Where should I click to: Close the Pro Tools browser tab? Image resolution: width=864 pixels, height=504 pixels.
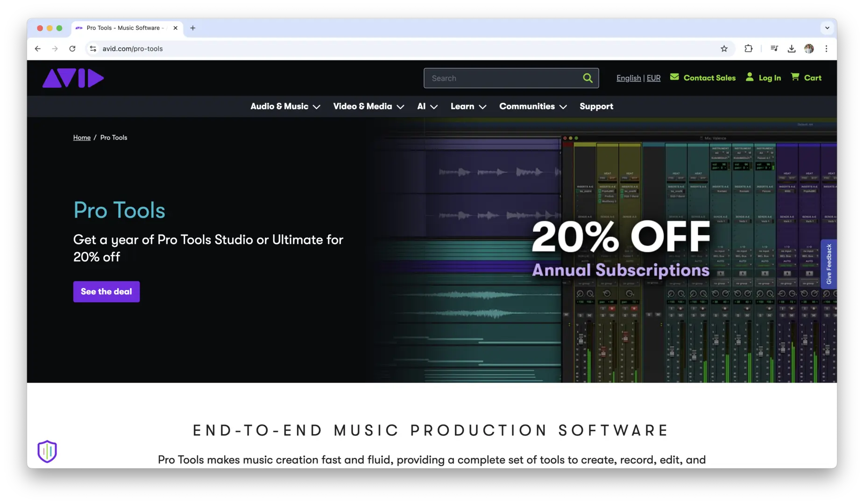[x=175, y=28]
